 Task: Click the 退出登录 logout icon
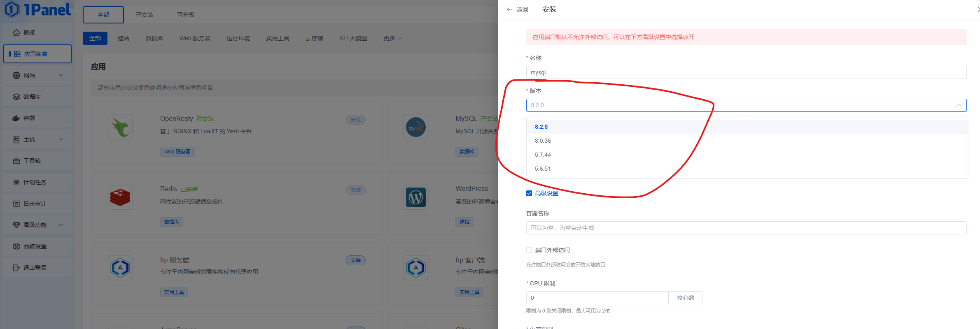(16, 268)
